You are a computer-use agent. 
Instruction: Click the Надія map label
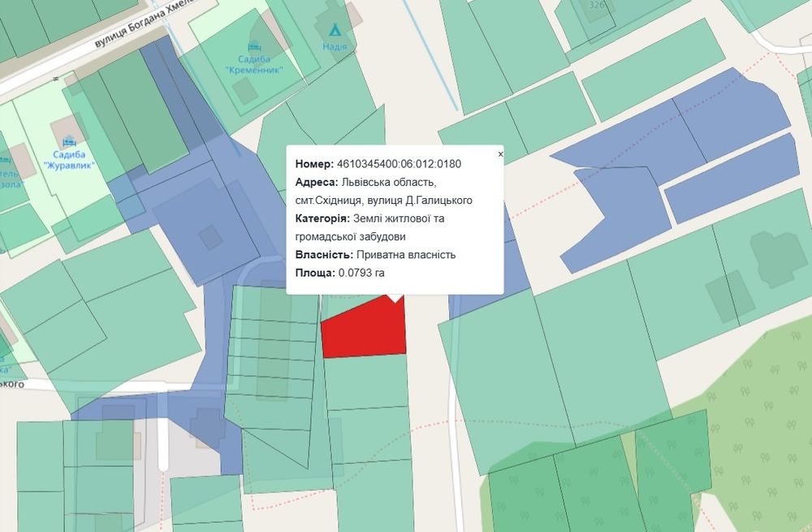pyautogui.click(x=335, y=46)
